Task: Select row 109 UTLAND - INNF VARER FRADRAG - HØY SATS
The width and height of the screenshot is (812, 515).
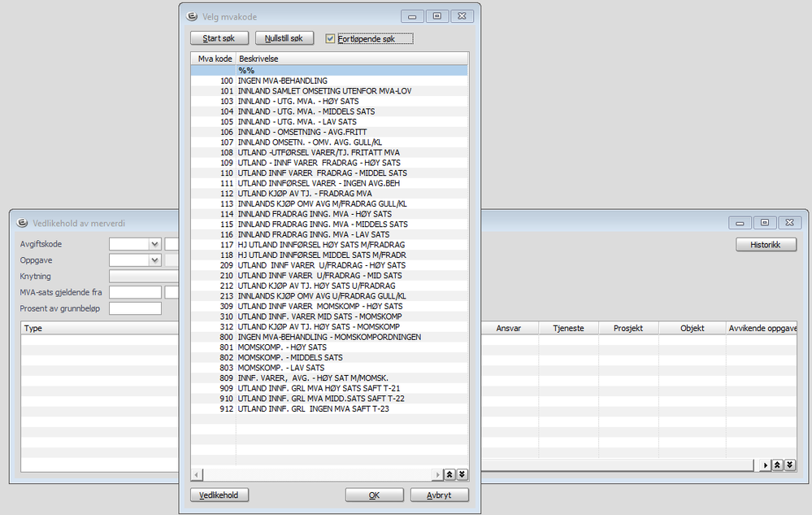Action: point(329,163)
